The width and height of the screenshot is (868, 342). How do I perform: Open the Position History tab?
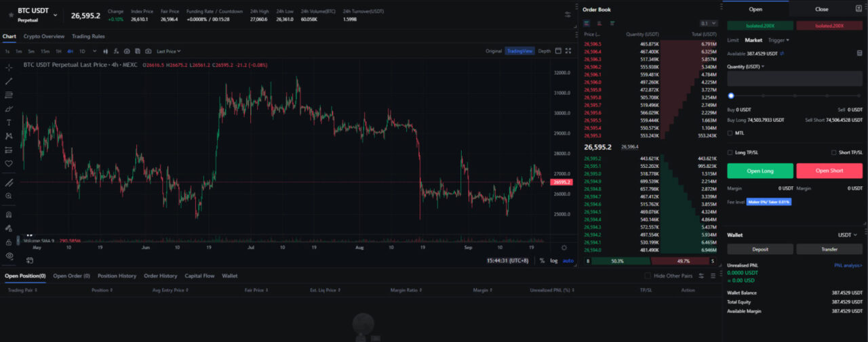pyautogui.click(x=117, y=276)
